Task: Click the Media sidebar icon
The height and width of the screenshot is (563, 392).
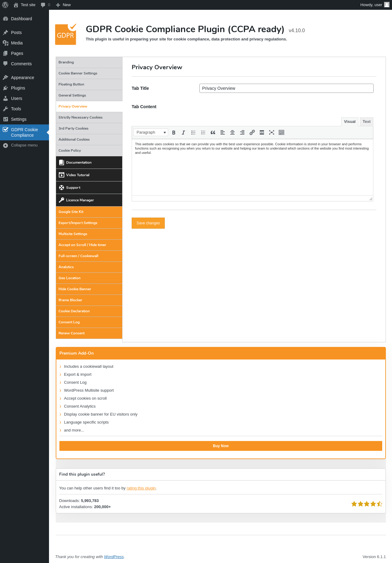Action: pos(6,43)
